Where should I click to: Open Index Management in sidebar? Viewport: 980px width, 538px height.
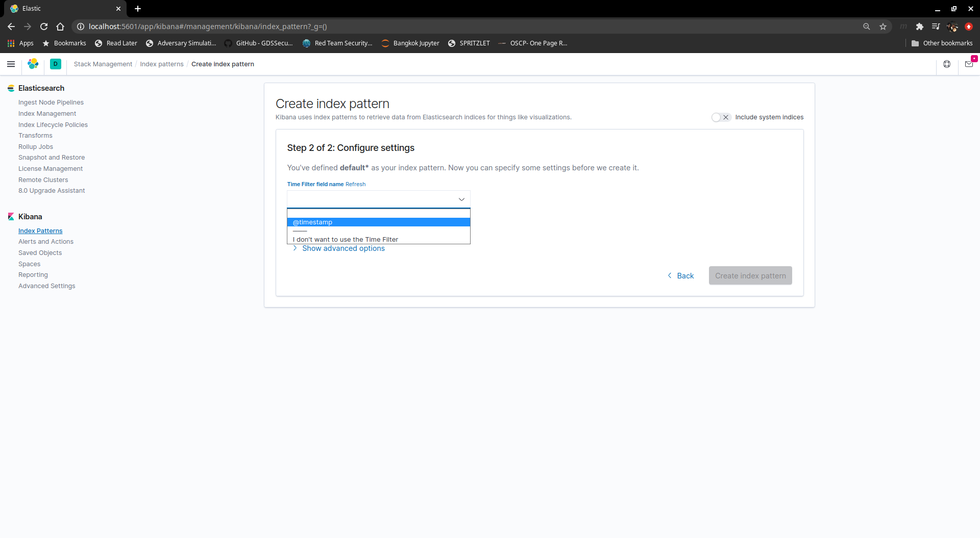tap(47, 114)
